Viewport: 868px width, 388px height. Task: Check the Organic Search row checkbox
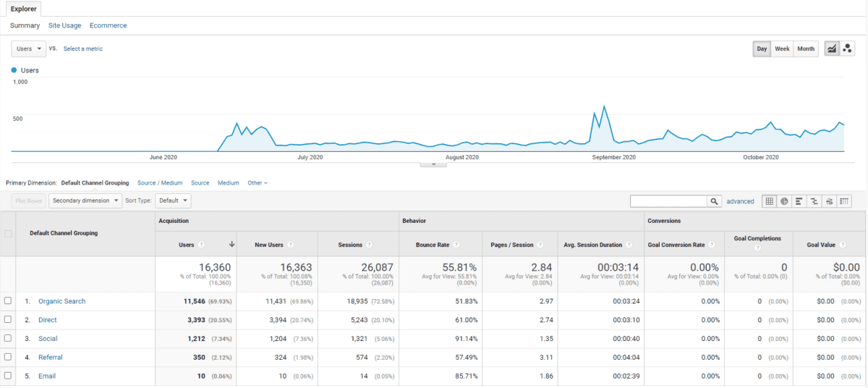point(8,301)
